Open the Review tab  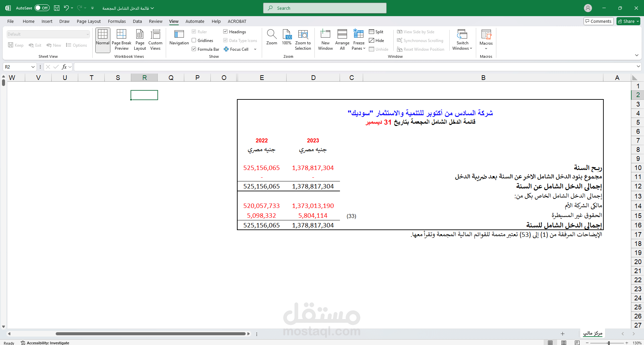[x=156, y=21]
